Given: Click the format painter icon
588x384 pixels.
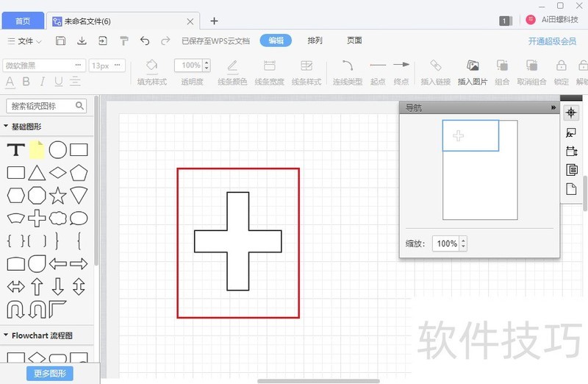Looking at the screenshot, I should tap(123, 41).
